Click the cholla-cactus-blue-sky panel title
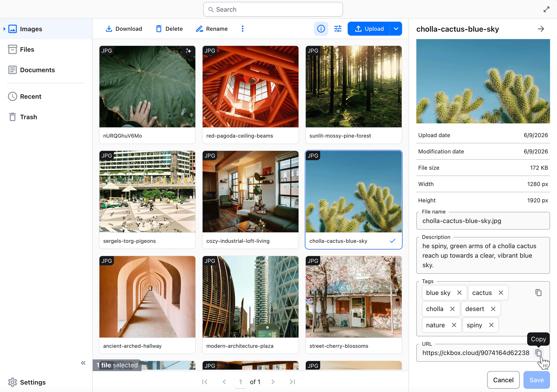 click(x=458, y=29)
